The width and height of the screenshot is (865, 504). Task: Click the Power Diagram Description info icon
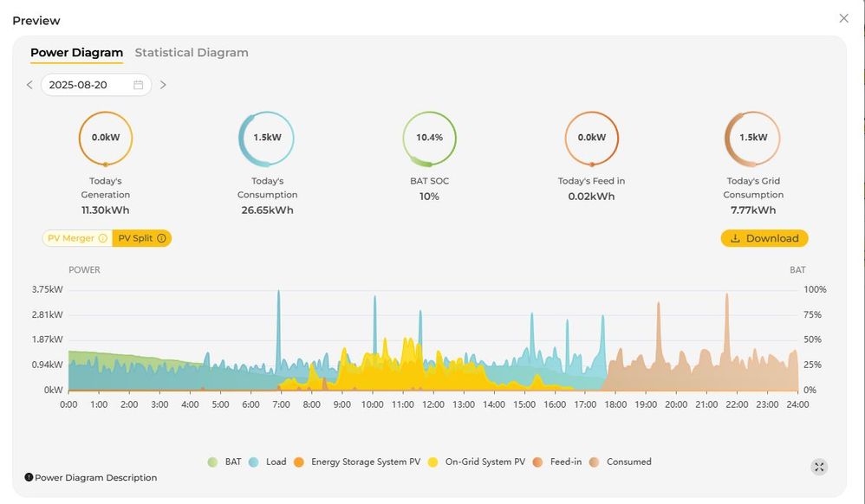coord(29,477)
